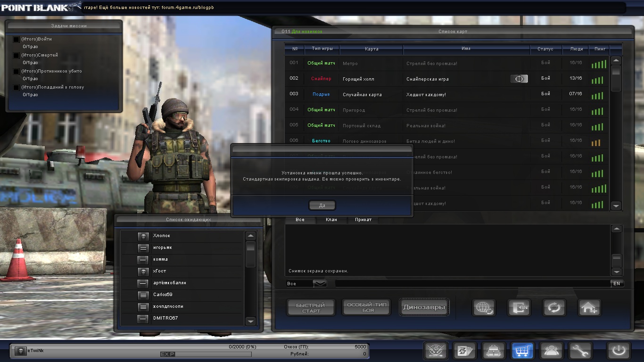
Task: Switch to the Клан chat tab
Action: click(331, 220)
